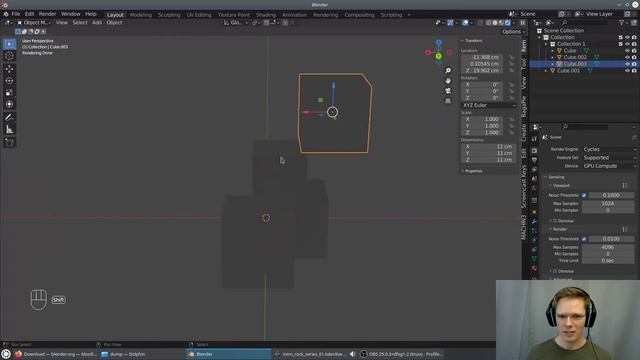Open Firefox Download window in taskbar

pos(56,354)
